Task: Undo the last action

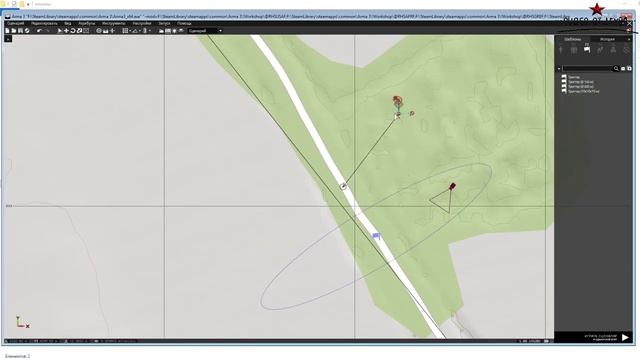Action: (39, 31)
